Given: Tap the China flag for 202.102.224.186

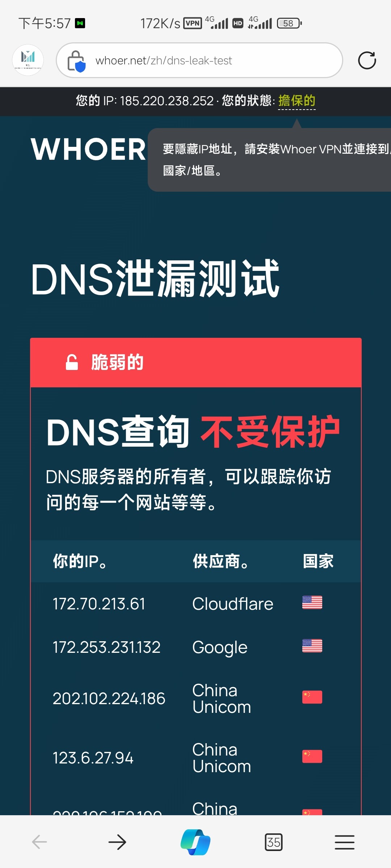Looking at the screenshot, I should pos(312,697).
